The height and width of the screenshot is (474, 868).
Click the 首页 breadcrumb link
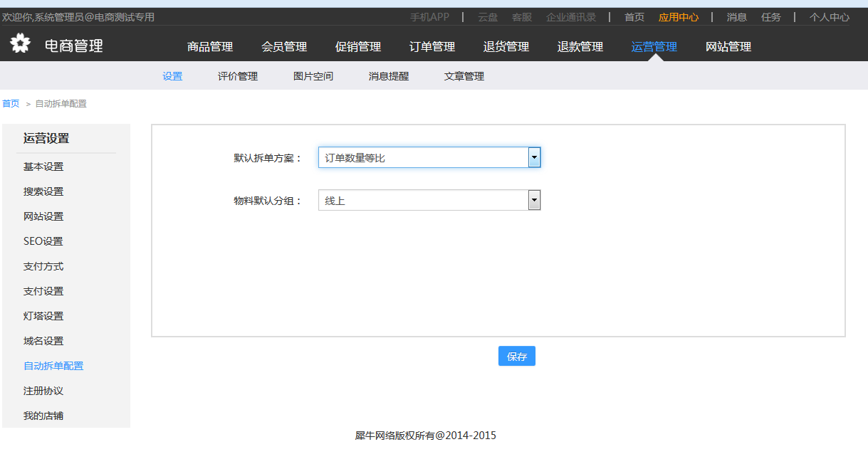11,104
